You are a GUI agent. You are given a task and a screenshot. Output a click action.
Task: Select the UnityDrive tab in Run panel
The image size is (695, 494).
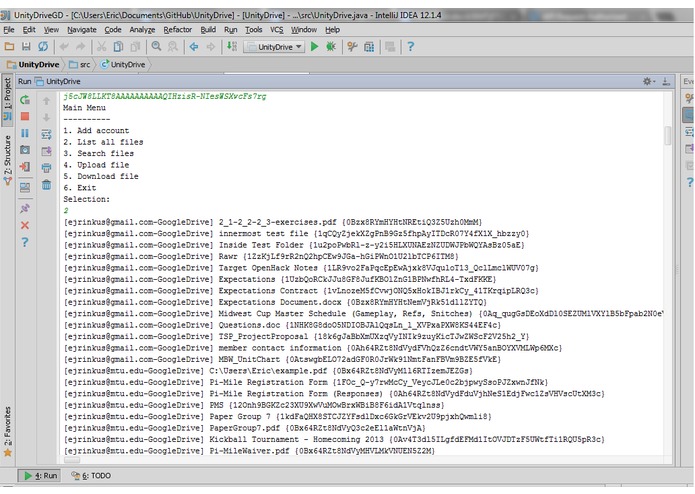coord(58,82)
